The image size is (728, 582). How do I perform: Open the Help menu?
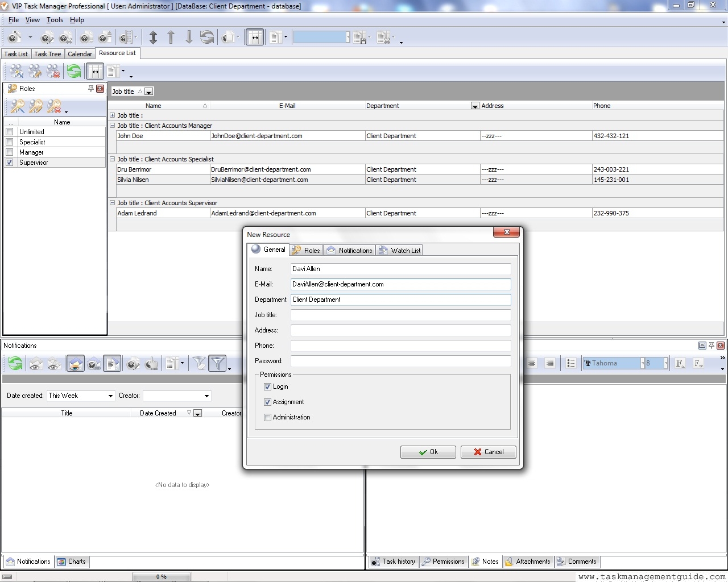(x=77, y=20)
